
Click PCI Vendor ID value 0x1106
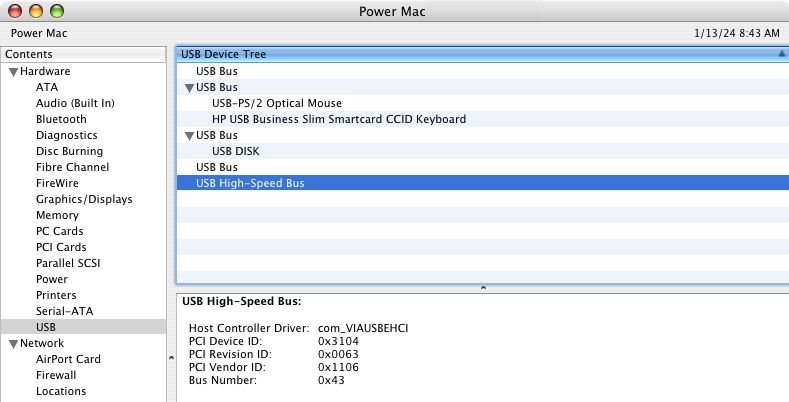(x=338, y=367)
